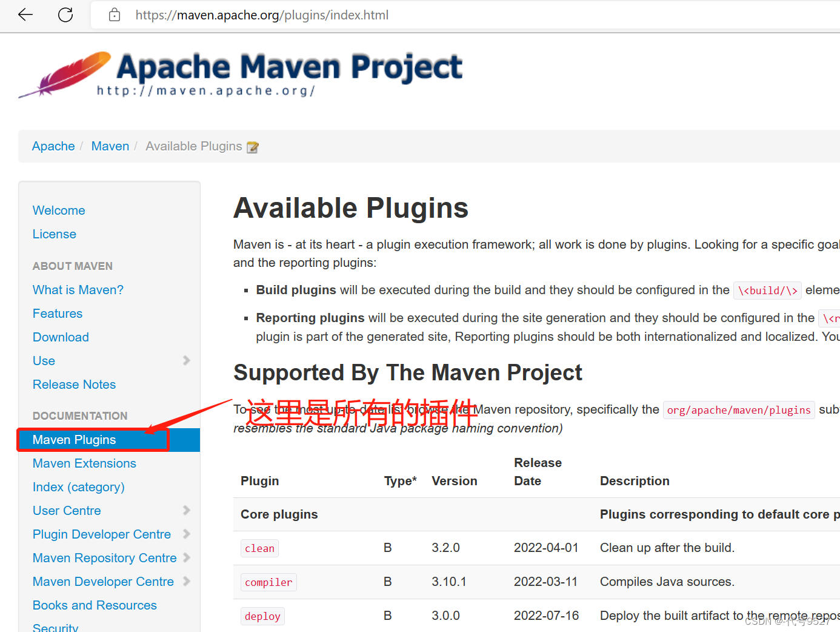Viewport: 840px width, 632px height.
Task: Click version 3.2.0 in the clean row
Action: click(x=446, y=548)
